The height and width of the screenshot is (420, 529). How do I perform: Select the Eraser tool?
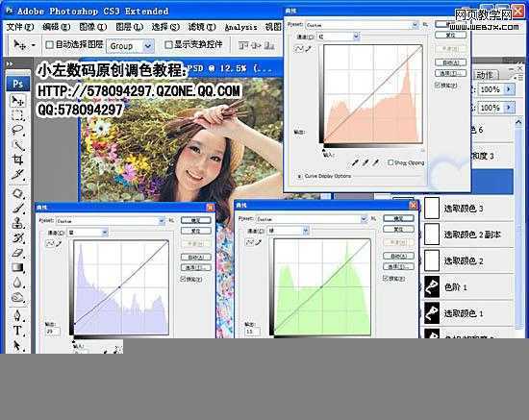pyautogui.click(x=17, y=253)
